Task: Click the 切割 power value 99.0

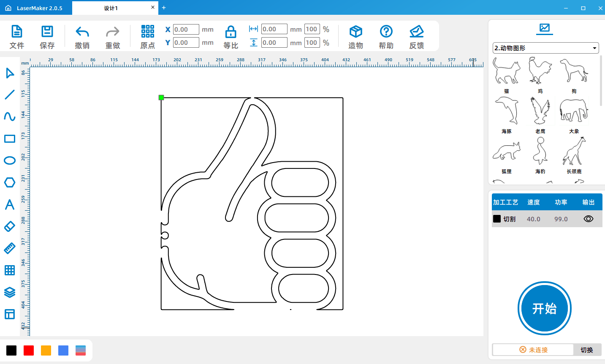Action: click(561, 219)
